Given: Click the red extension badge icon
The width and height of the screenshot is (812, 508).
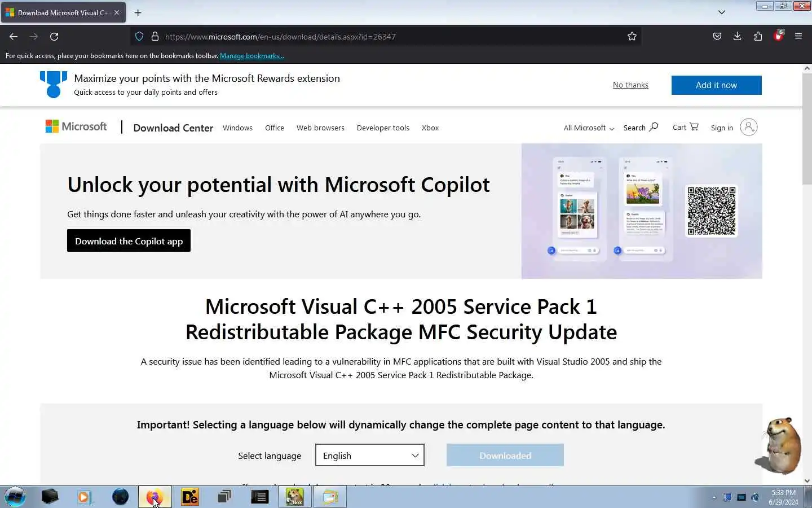Looking at the screenshot, I should click(x=779, y=36).
